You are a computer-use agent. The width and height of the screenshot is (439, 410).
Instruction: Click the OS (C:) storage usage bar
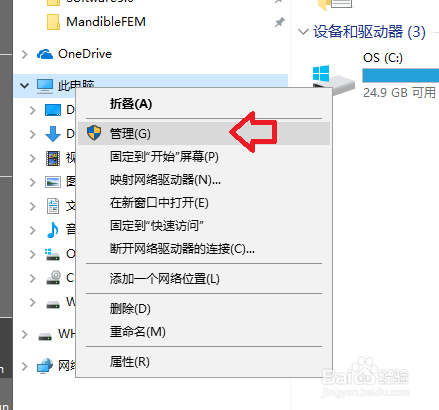(x=401, y=75)
